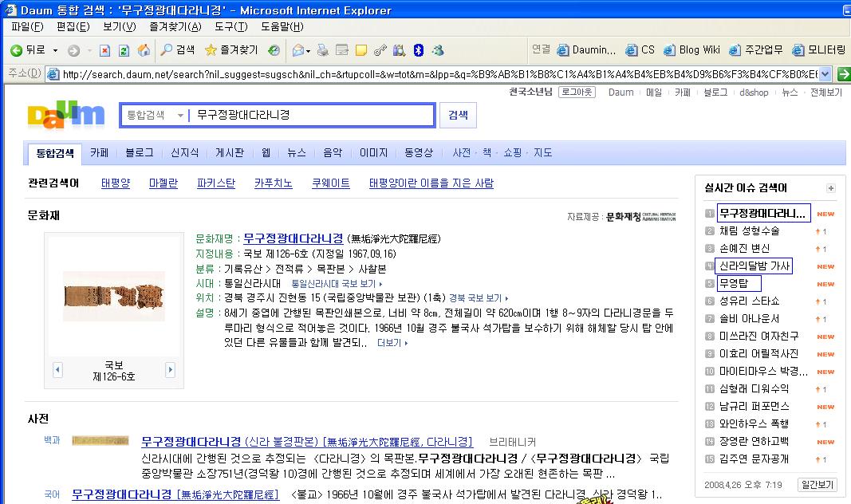The height and width of the screenshot is (504, 851).
Task: Switch to the 동영상 search tab
Action: coord(419,153)
